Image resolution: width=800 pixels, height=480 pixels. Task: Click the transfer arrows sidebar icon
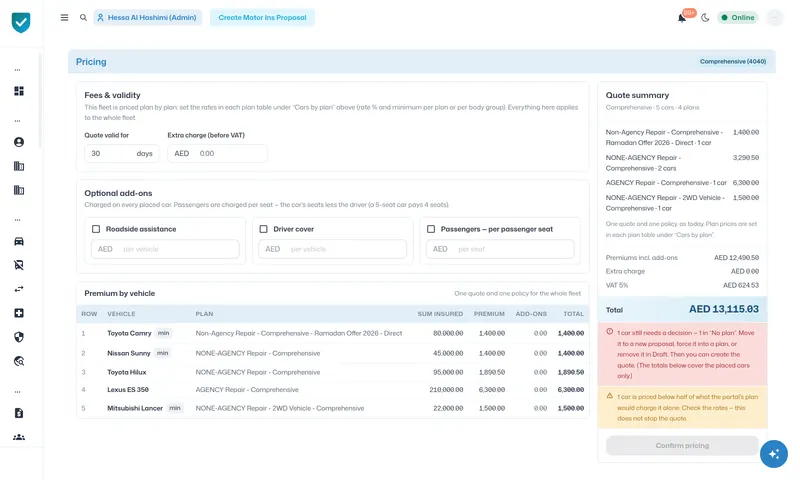pos(19,289)
